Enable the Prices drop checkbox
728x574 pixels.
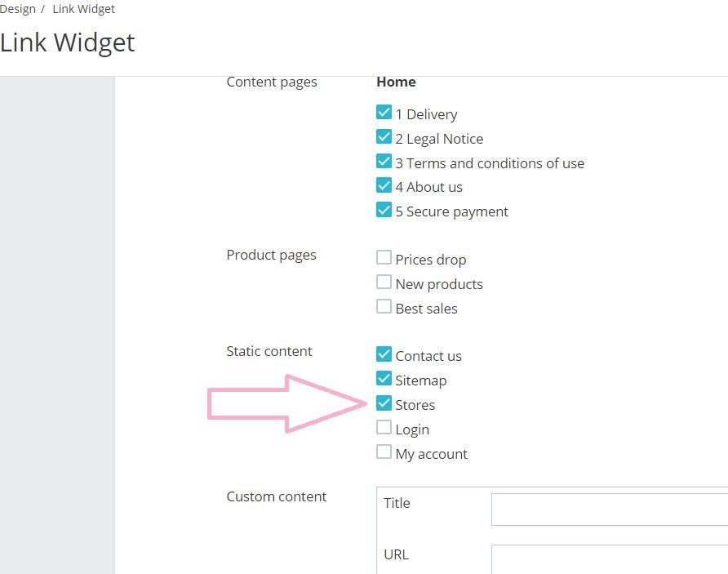[x=384, y=258]
